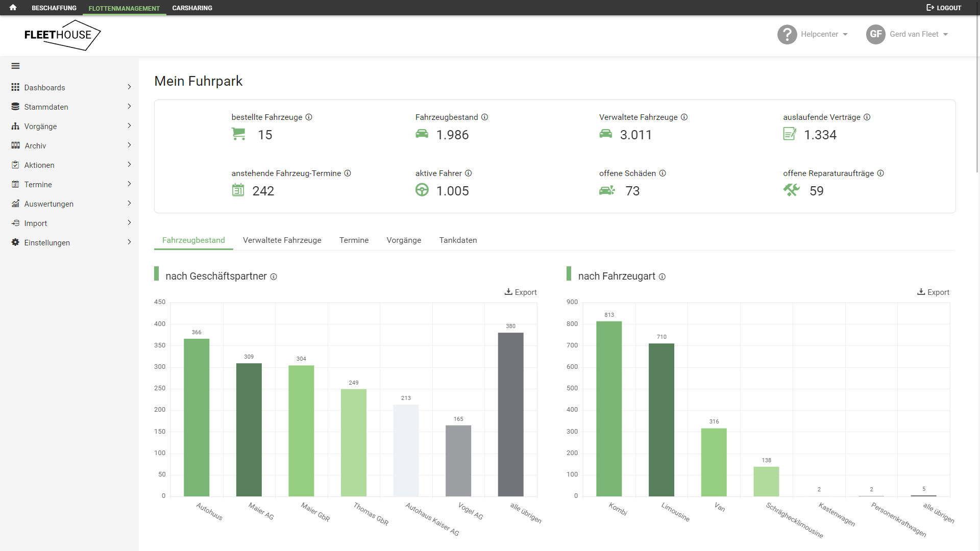
Task: Click the contract icon for auslaufende Verträge
Action: click(x=789, y=134)
